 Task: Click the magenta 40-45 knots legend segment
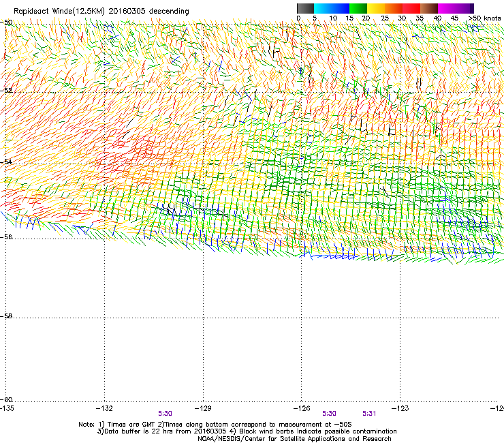point(447,8)
